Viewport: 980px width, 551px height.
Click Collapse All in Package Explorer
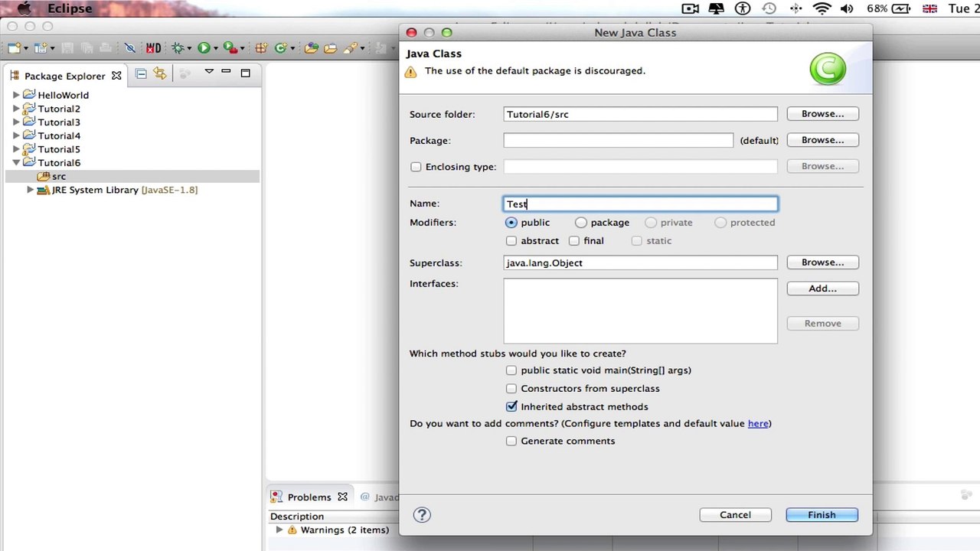pos(141,73)
